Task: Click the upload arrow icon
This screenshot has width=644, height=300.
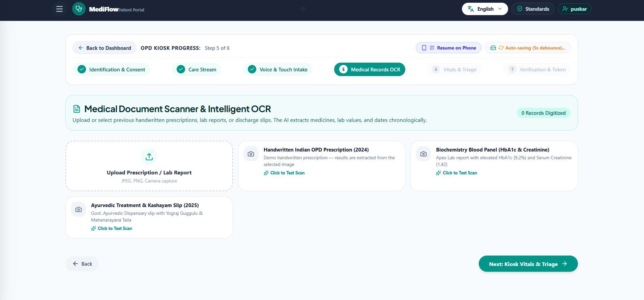Action: [149, 157]
